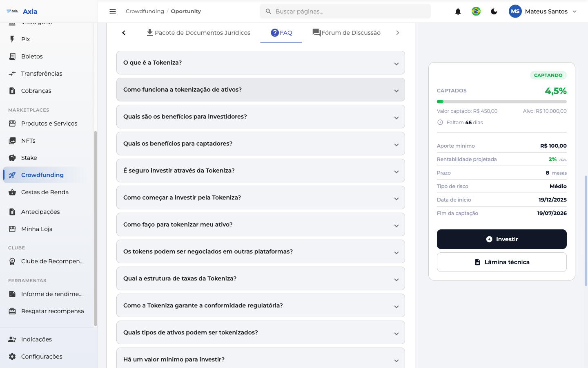This screenshot has height=368, width=588.
Task: Click the Cobranças document icon
Action: [12, 91]
